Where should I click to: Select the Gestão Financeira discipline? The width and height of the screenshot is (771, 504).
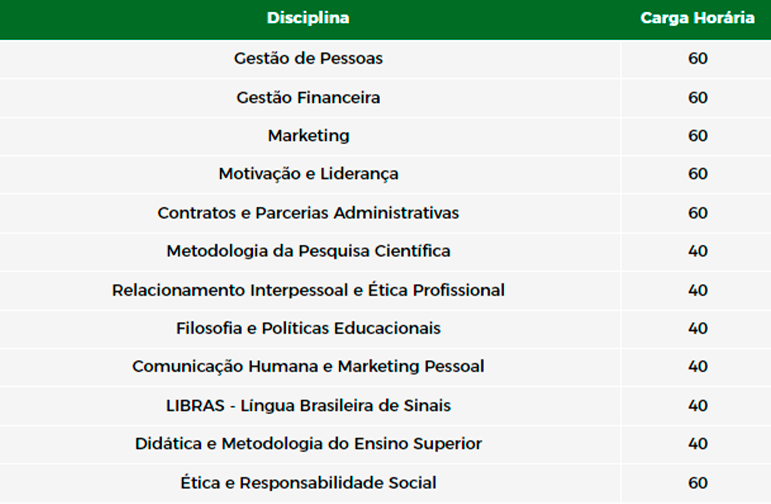point(308,97)
